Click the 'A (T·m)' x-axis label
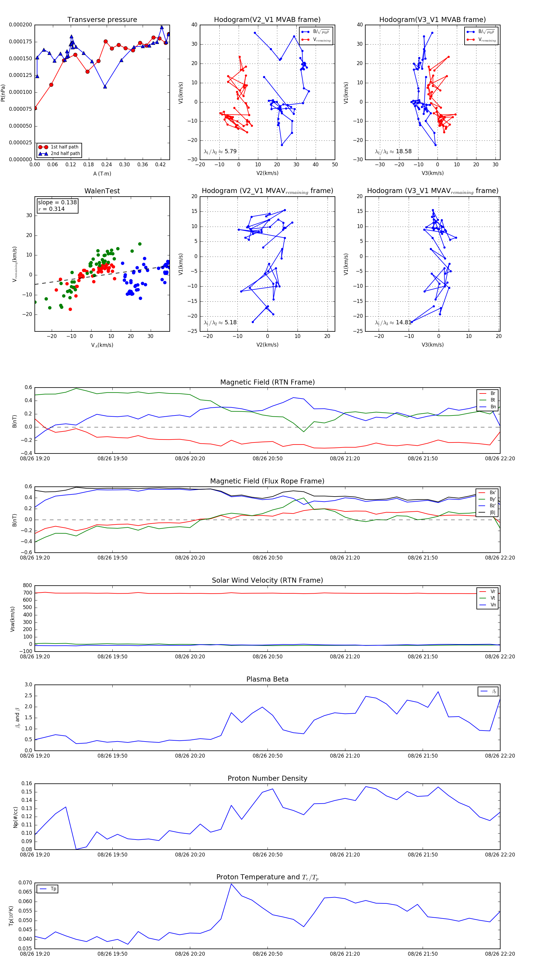Screen dimensions: 535x980 click(x=102, y=173)
